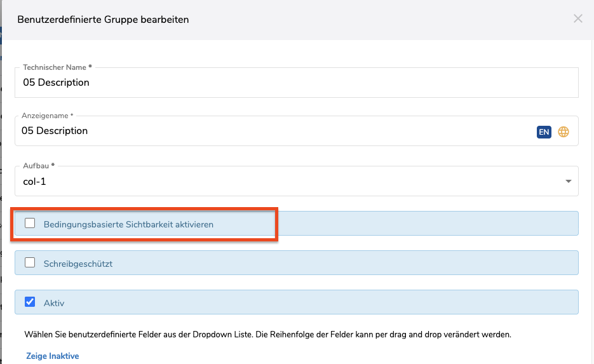Open translations via the globe icon

pos(564,131)
